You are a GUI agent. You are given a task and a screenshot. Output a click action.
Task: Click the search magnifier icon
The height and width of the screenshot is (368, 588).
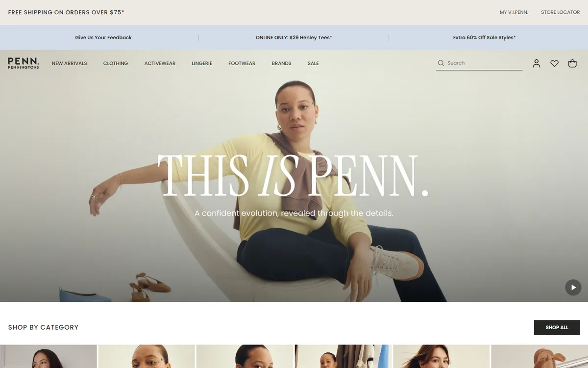pos(441,63)
